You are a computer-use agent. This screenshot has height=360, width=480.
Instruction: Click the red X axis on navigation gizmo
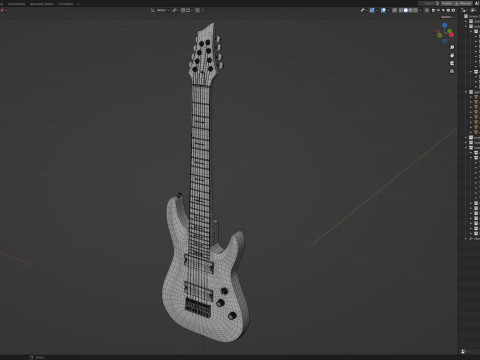pos(451,35)
